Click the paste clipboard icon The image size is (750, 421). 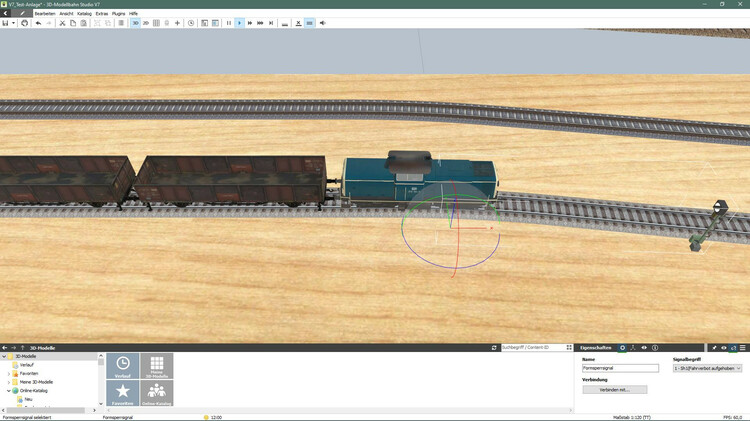(83, 23)
